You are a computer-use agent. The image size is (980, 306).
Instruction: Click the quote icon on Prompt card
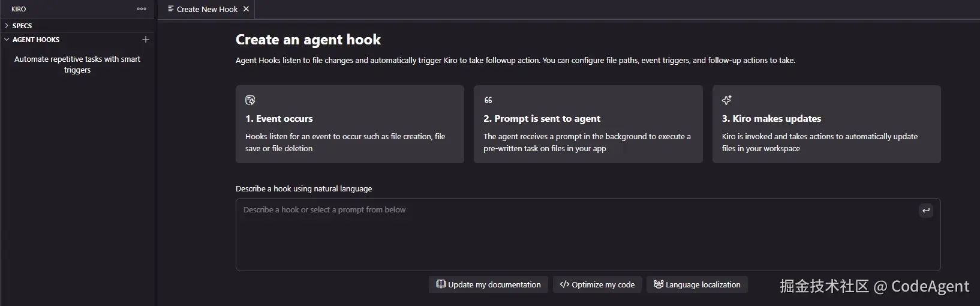pyautogui.click(x=488, y=100)
